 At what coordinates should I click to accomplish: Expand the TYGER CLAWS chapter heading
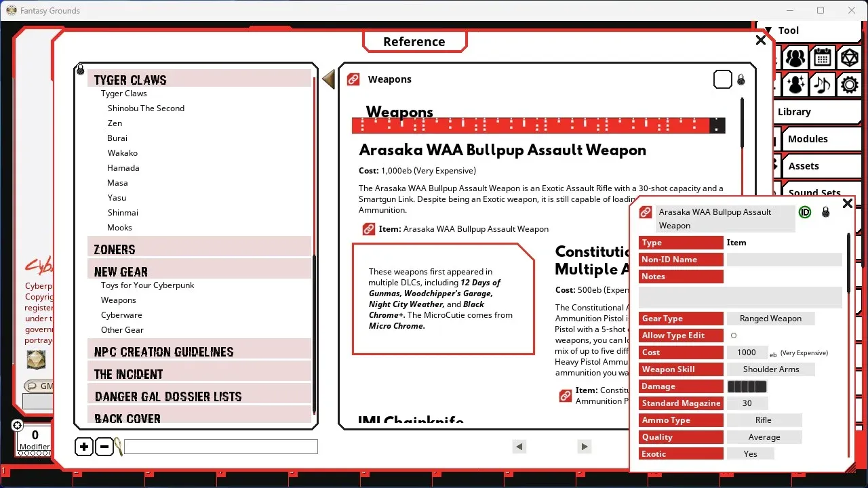pyautogui.click(x=199, y=79)
